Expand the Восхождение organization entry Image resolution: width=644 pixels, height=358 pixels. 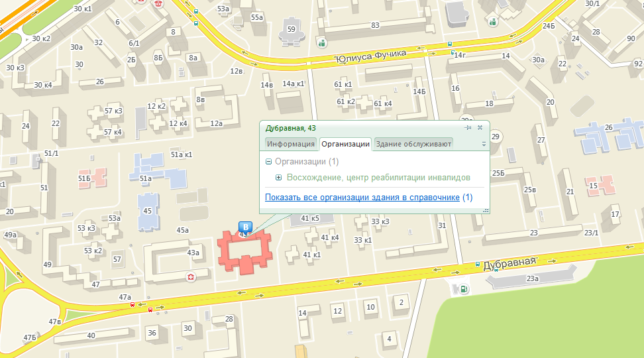point(279,178)
